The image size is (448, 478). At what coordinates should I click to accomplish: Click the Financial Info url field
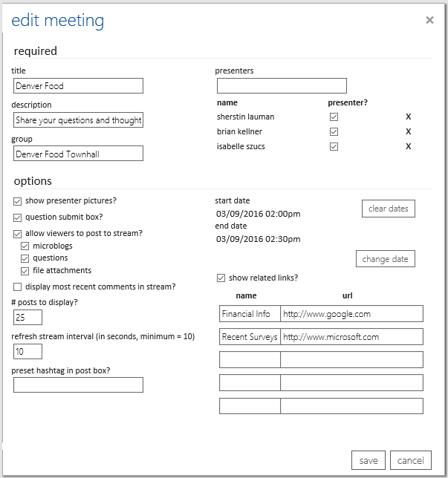pyautogui.click(x=351, y=314)
